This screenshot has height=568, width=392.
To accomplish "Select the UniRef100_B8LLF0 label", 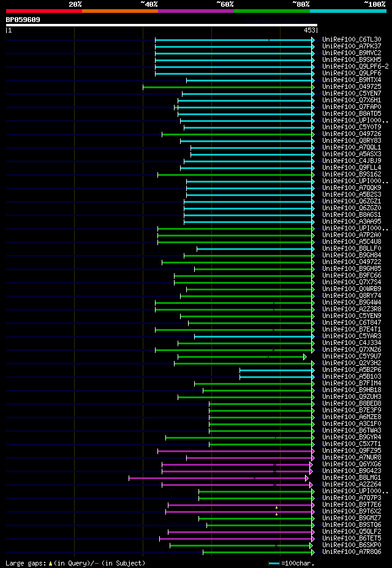I will [352, 249].
